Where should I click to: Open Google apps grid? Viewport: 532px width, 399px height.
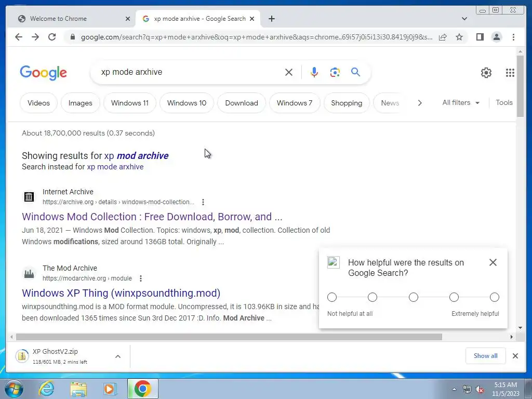pos(510,73)
